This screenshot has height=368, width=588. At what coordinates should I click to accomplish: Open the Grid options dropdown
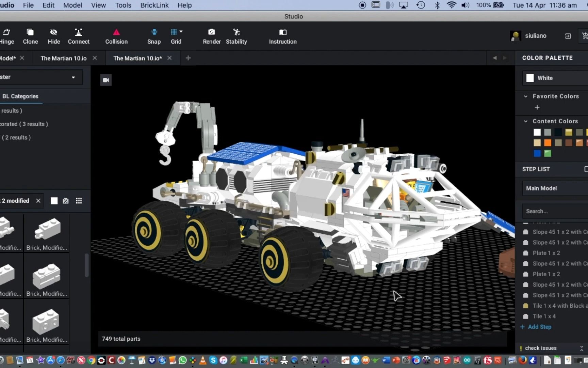181,31
